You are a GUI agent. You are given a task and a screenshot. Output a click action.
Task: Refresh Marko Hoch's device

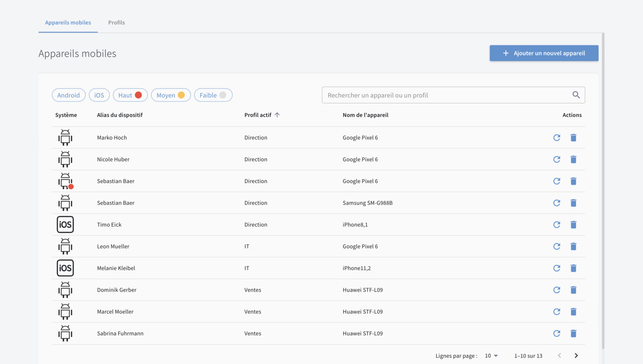pyautogui.click(x=556, y=137)
